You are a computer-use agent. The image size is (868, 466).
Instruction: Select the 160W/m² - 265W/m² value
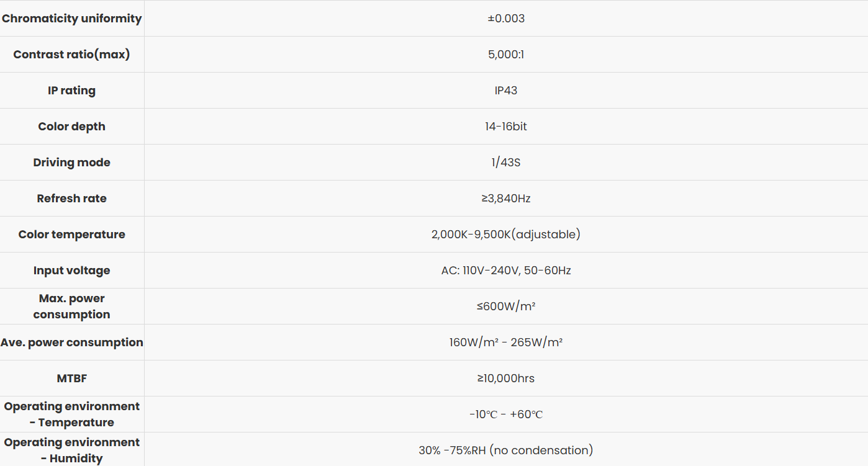[x=506, y=343]
